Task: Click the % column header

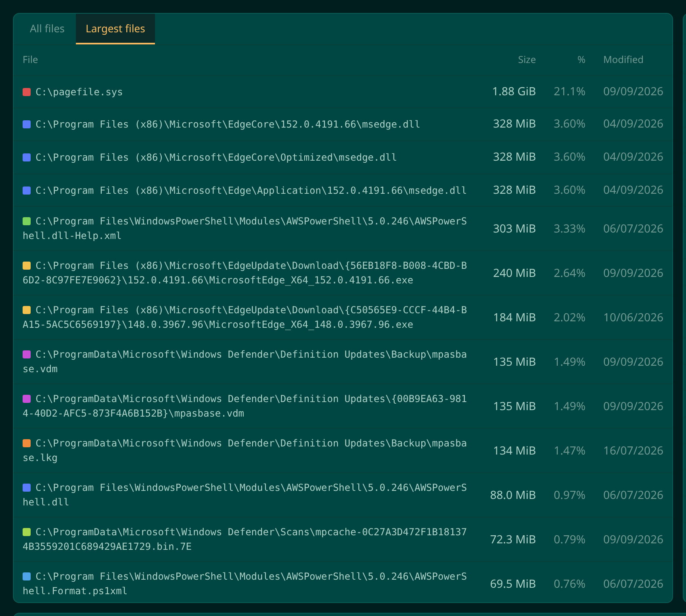Action: pos(581,60)
